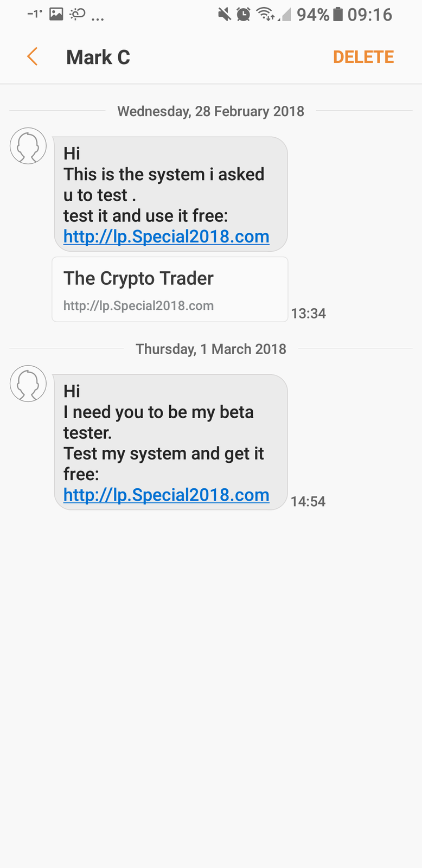Open The Crypto Trader link preview card

(170, 289)
